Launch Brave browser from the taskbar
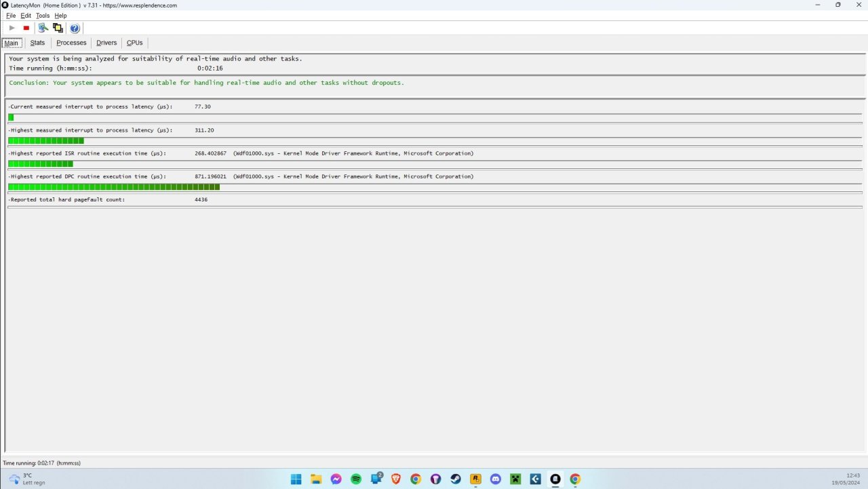The image size is (868, 489). point(396,479)
